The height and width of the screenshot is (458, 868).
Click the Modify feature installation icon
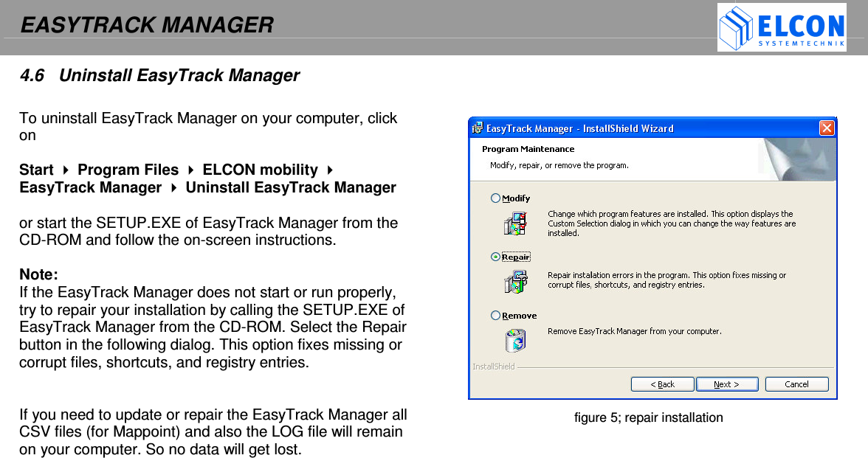coord(514,223)
